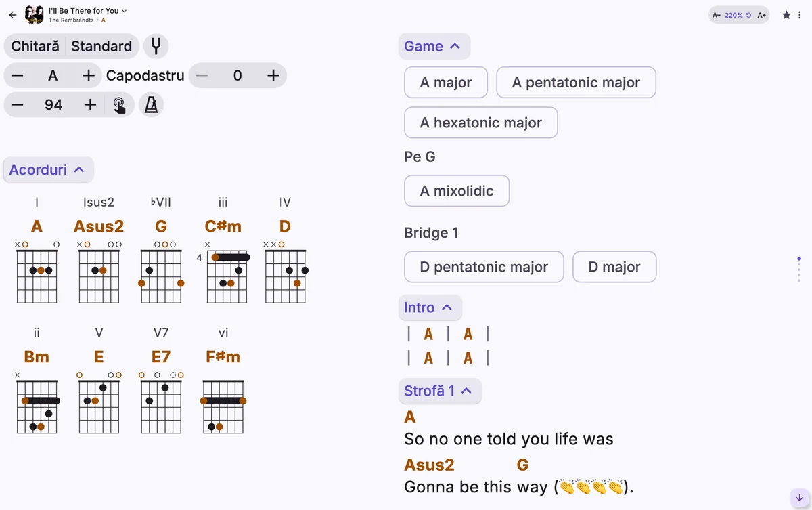Tap the tempo finger icon

pos(119,105)
